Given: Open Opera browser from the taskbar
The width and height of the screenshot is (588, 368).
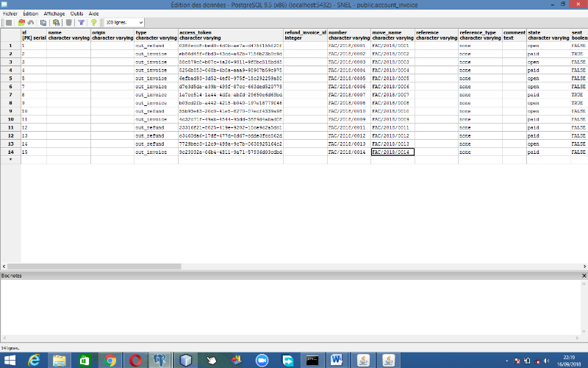Looking at the screenshot, I should coord(135,361).
